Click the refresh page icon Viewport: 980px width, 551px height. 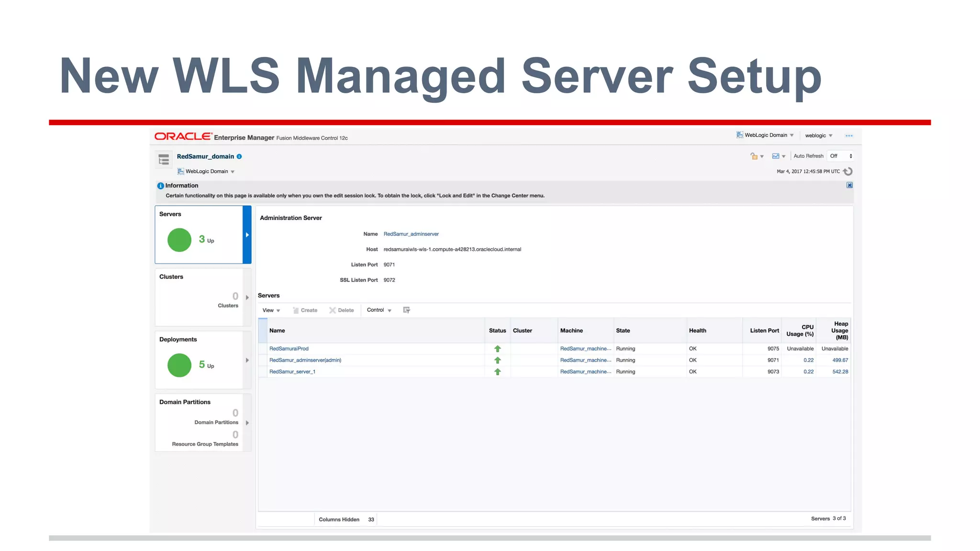(847, 171)
